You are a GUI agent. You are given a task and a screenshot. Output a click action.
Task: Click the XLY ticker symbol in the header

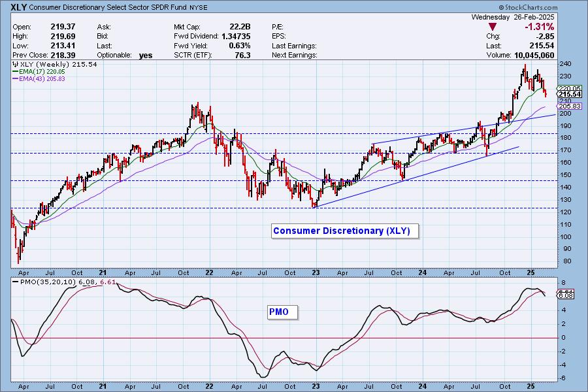point(19,7)
